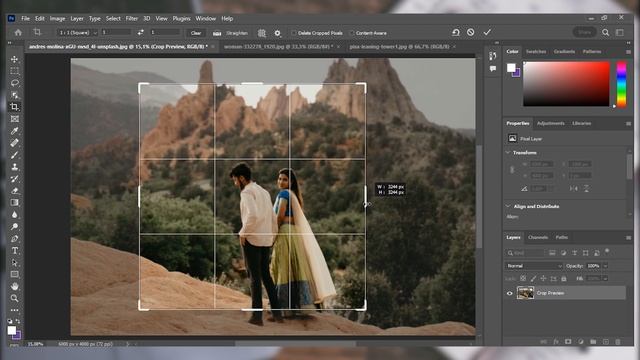The height and width of the screenshot is (360, 640).
Task: Toggle link width and height in Transform
Action: [x=512, y=169]
